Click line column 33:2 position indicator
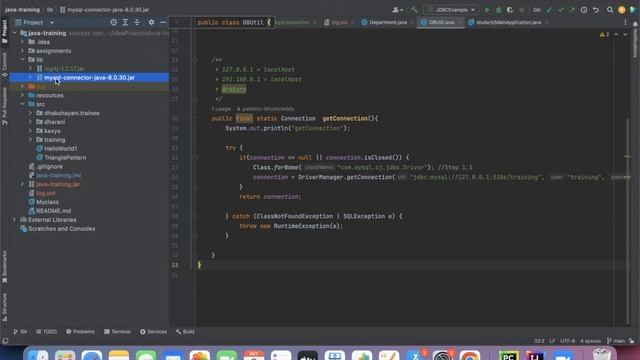Image resolution: width=640 pixels, height=360 pixels. pos(539,341)
